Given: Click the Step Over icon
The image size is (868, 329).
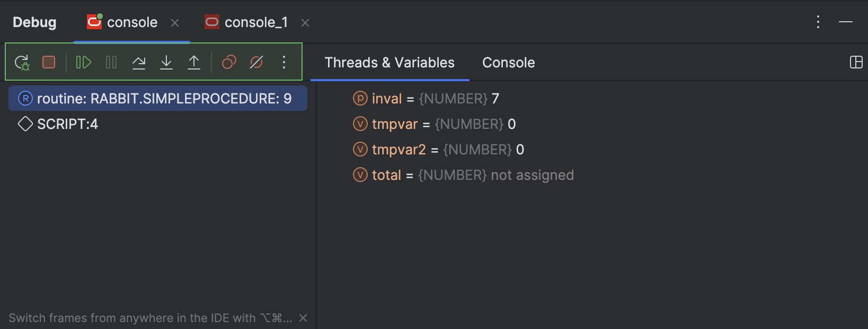Looking at the screenshot, I should [x=139, y=62].
